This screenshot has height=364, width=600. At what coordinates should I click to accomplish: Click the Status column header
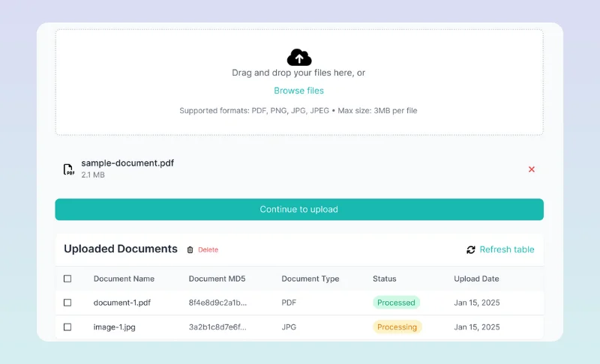(385, 279)
